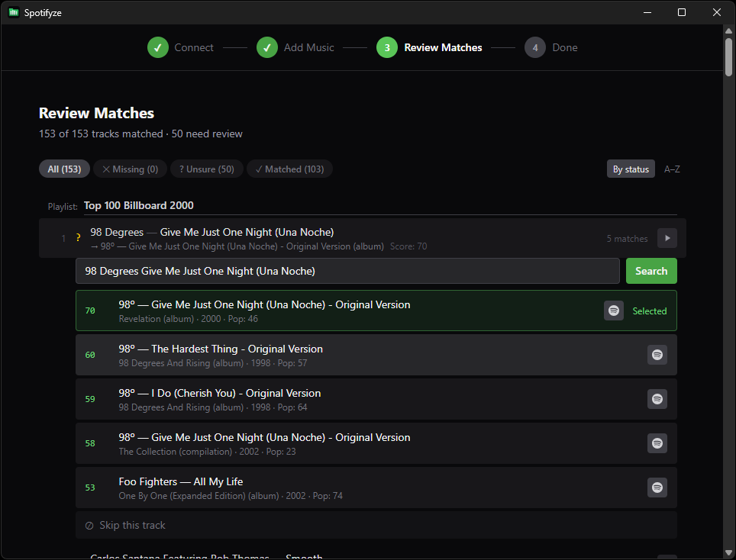Play preview of Give Me Just One Night
The width and height of the screenshot is (736, 560).
(667, 238)
